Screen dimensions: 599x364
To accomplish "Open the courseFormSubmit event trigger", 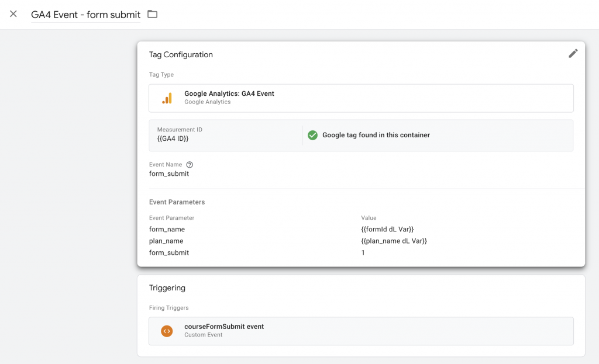I will point(361,331).
